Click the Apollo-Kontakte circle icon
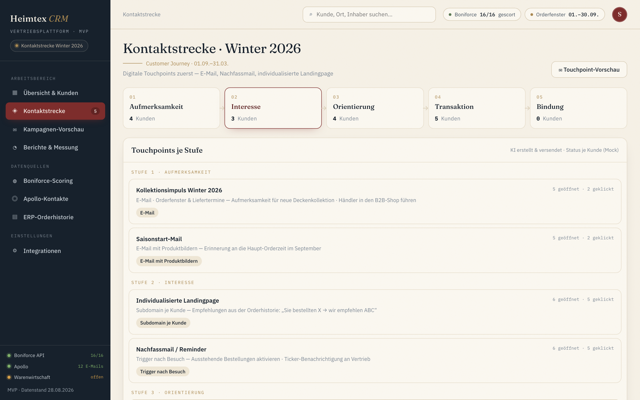The width and height of the screenshot is (640, 400). 15,199
